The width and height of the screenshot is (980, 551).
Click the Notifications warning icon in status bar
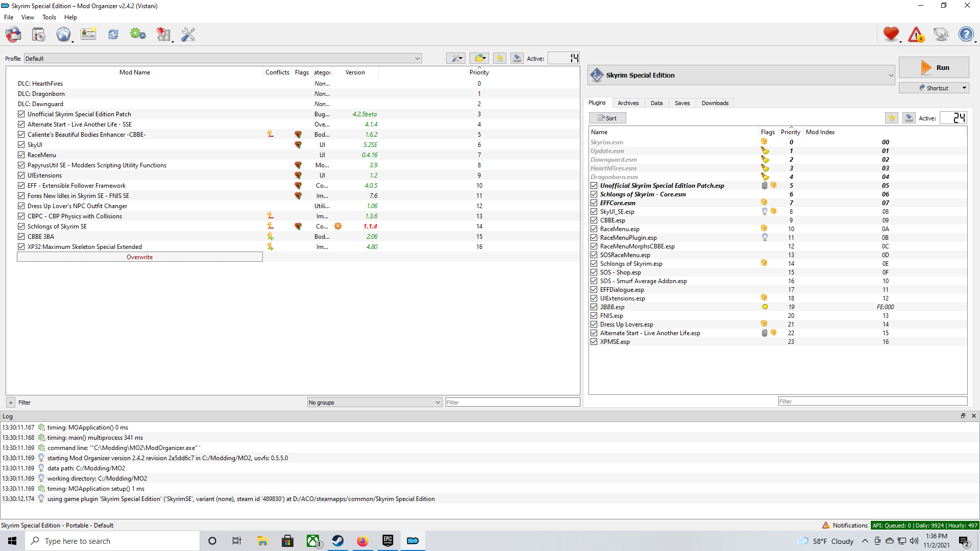pos(826,525)
